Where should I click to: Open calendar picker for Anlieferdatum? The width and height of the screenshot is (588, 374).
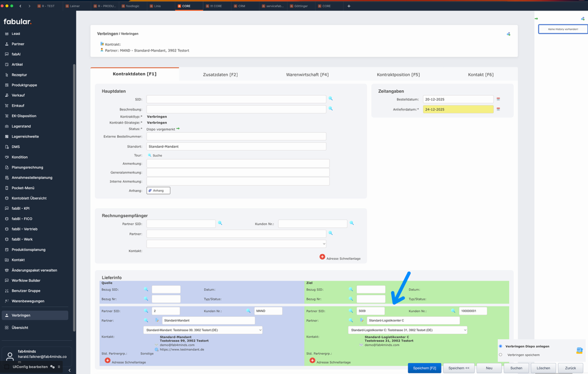click(498, 109)
